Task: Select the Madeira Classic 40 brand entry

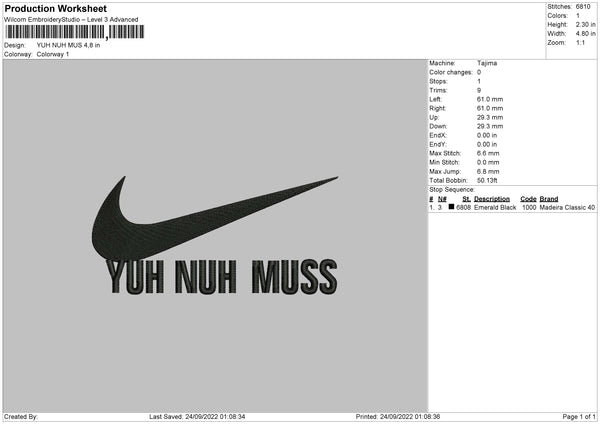Action: click(567, 207)
